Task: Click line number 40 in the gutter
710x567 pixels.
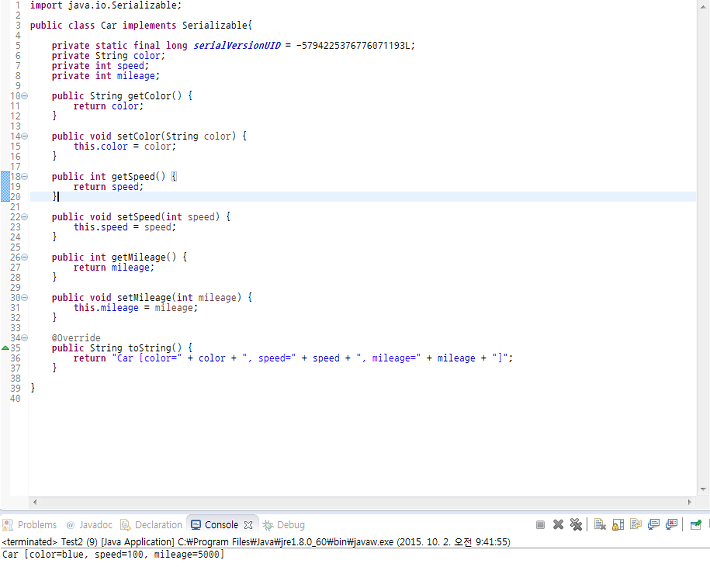Action: (15, 399)
